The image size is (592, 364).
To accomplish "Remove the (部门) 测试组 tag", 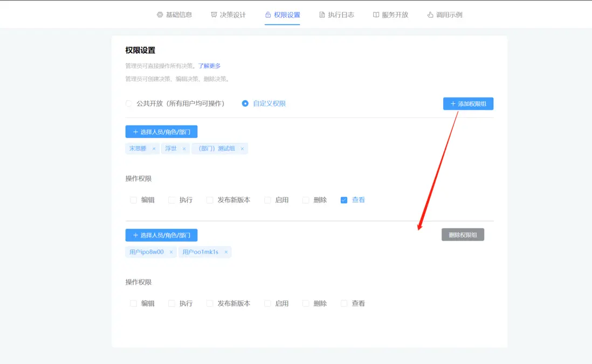I will click(242, 148).
